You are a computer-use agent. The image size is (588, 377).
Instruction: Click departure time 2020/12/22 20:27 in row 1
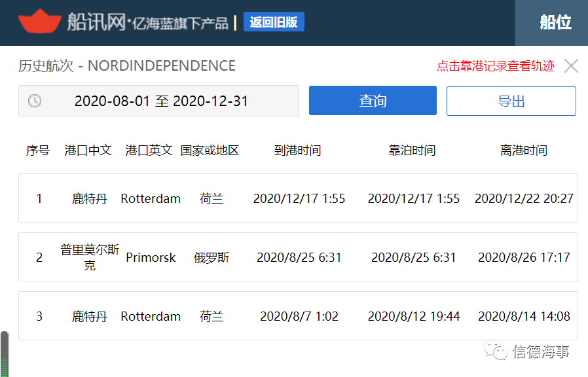[x=524, y=198]
